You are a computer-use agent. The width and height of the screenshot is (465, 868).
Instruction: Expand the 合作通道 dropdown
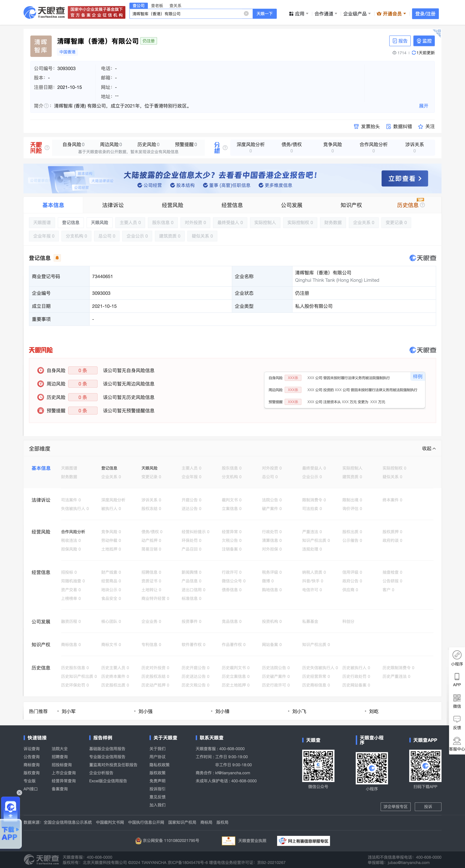(326, 14)
